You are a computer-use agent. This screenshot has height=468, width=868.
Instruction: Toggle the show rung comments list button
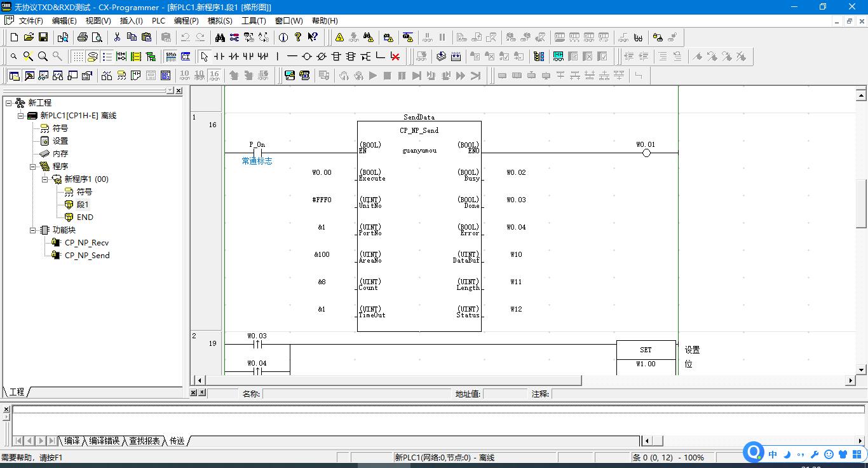pyautogui.click(x=107, y=57)
